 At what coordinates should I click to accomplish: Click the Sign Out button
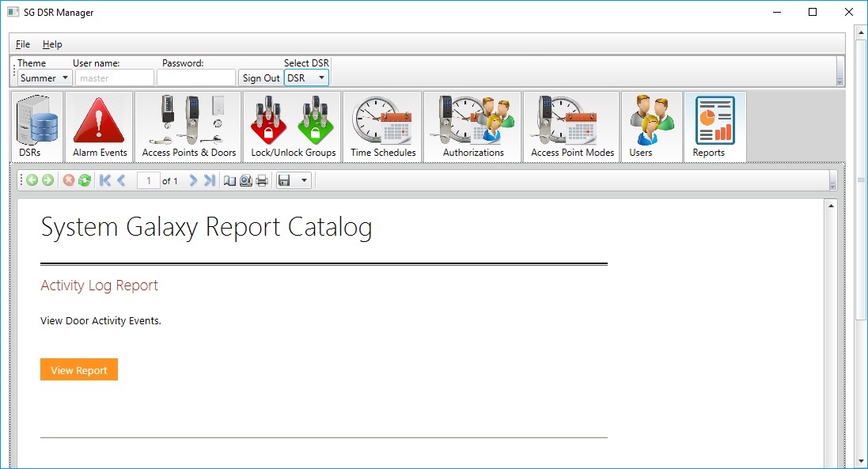[x=261, y=78]
